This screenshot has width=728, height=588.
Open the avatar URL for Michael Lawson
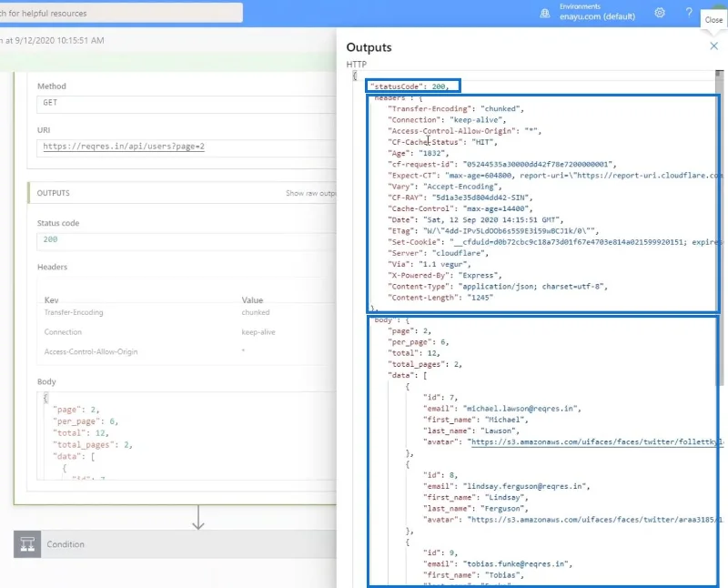tap(597, 441)
